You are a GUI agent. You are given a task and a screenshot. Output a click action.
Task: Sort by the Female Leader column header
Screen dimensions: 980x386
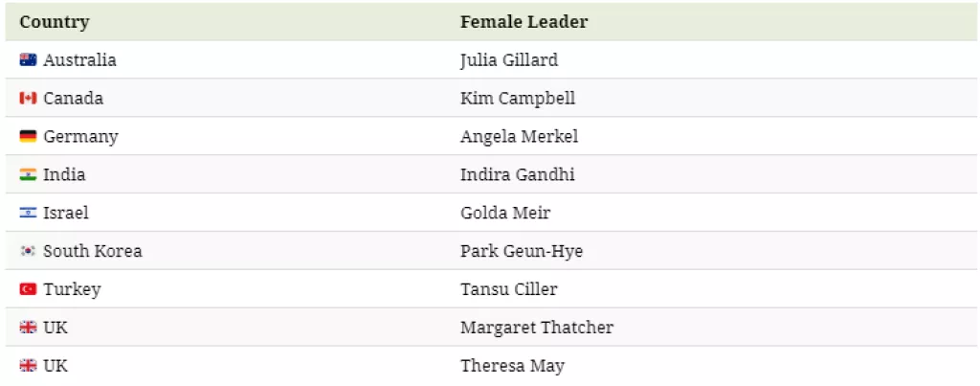(x=523, y=21)
